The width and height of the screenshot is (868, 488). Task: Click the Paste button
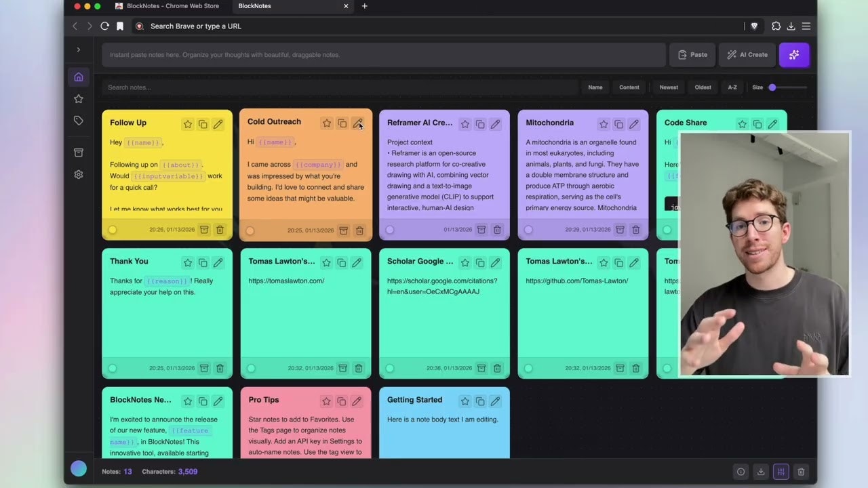[692, 55]
